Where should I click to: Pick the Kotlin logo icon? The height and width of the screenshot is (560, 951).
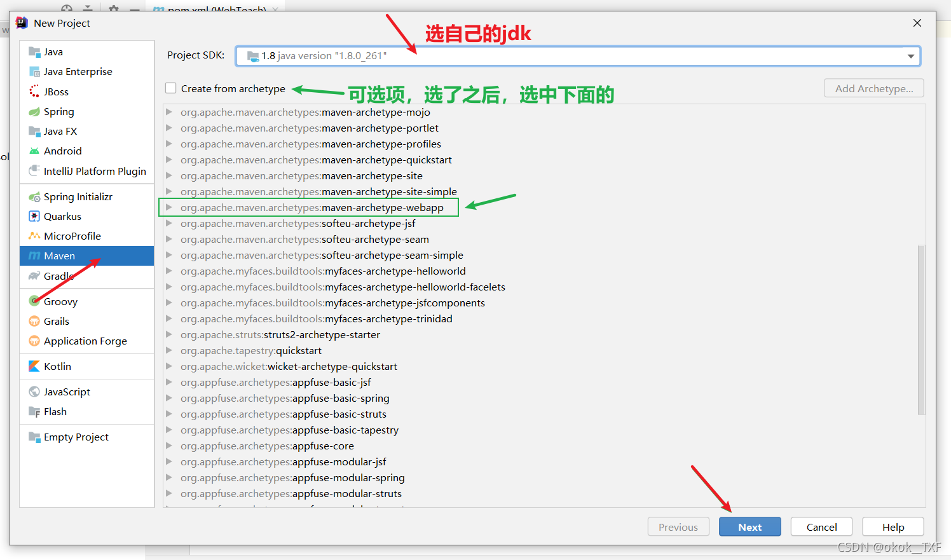pos(34,367)
